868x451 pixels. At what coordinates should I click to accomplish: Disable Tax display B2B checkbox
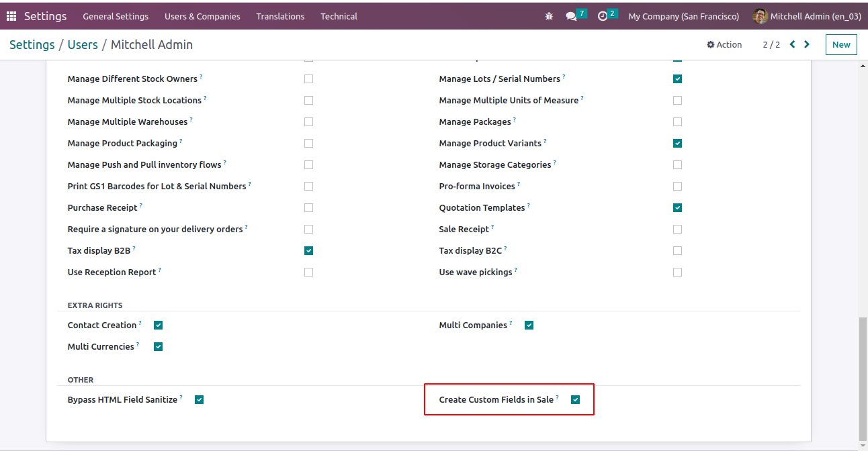[308, 251]
